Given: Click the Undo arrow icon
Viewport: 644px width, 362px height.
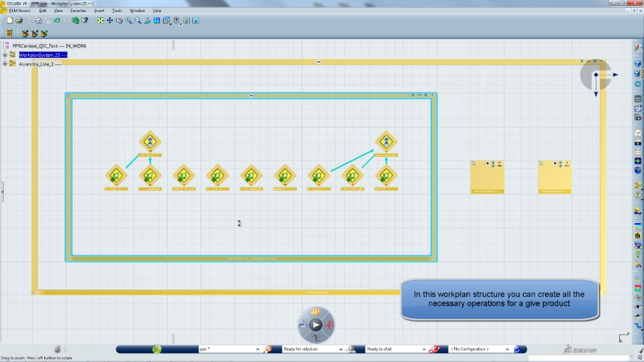Looking at the screenshot, I should (x=56, y=21).
